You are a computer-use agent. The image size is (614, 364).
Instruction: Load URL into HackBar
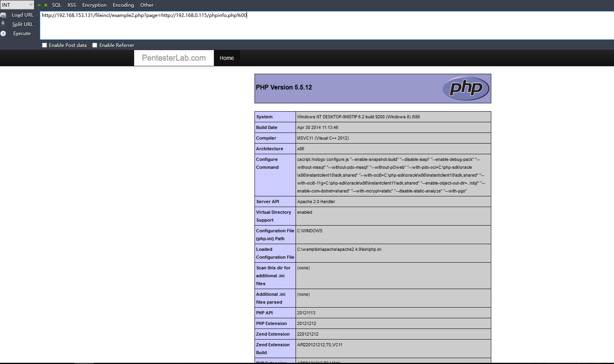tap(22, 15)
